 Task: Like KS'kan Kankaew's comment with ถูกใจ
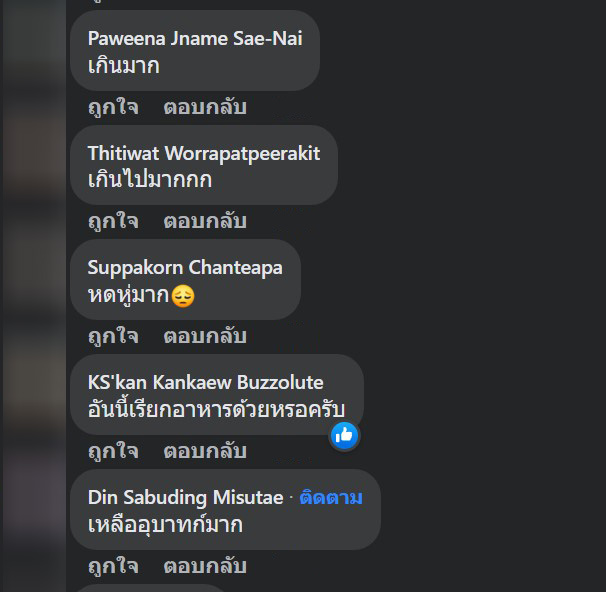pyautogui.click(x=113, y=451)
